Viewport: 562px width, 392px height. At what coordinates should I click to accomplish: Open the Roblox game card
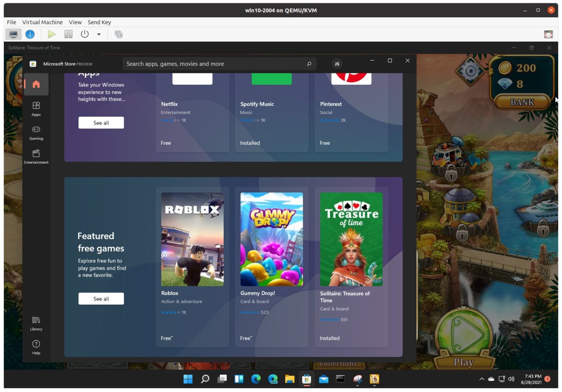click(x=192, y=239)
